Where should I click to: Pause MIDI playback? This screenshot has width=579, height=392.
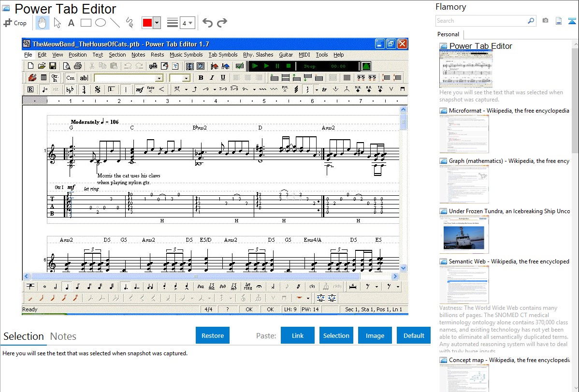[277, 66]
